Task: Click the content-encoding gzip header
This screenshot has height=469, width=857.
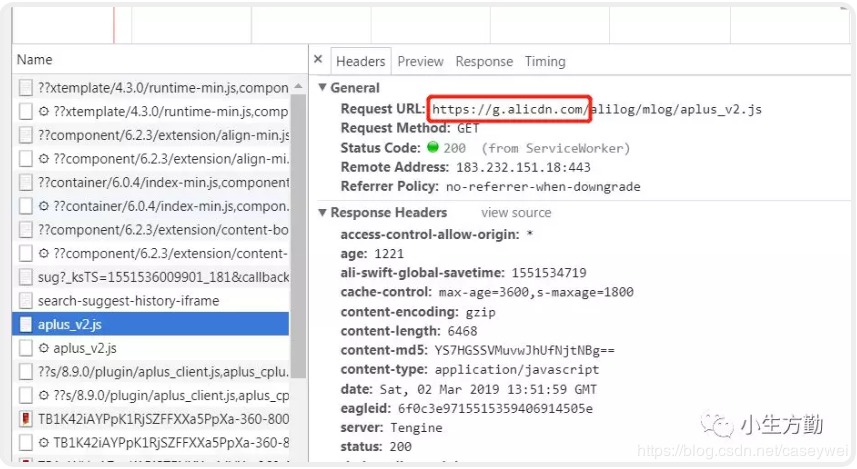Action: [x=418, y=312]
